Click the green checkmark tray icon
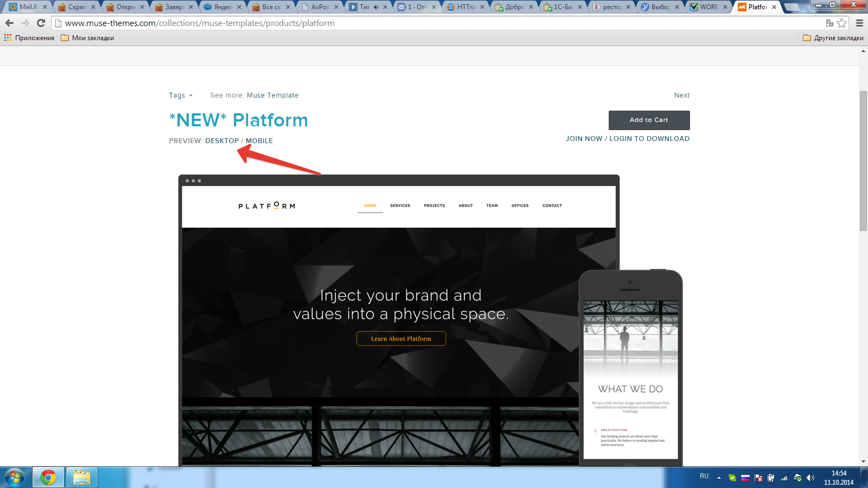This screenshot has width=868, height=488. tap(732, 478)
